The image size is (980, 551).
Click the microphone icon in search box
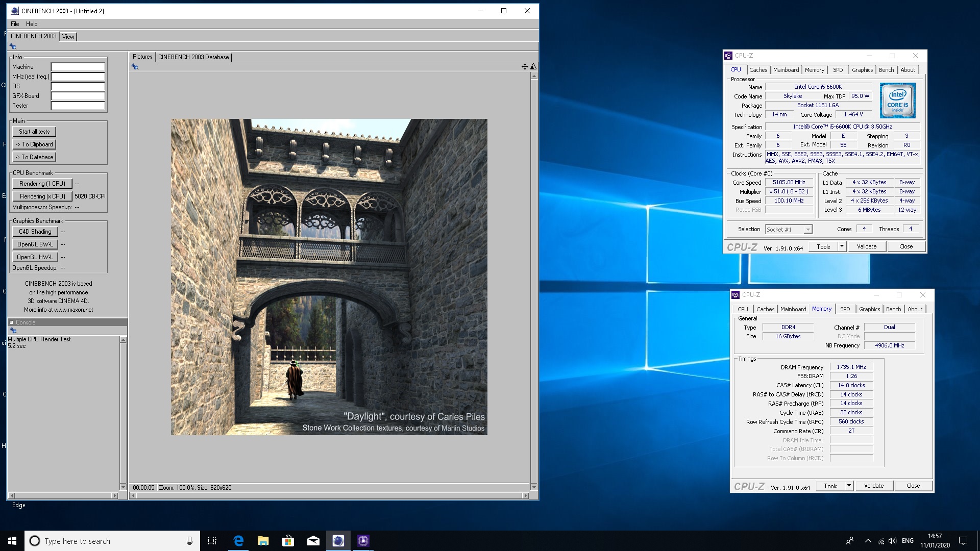pyautogui.click(x=189, y=541)
